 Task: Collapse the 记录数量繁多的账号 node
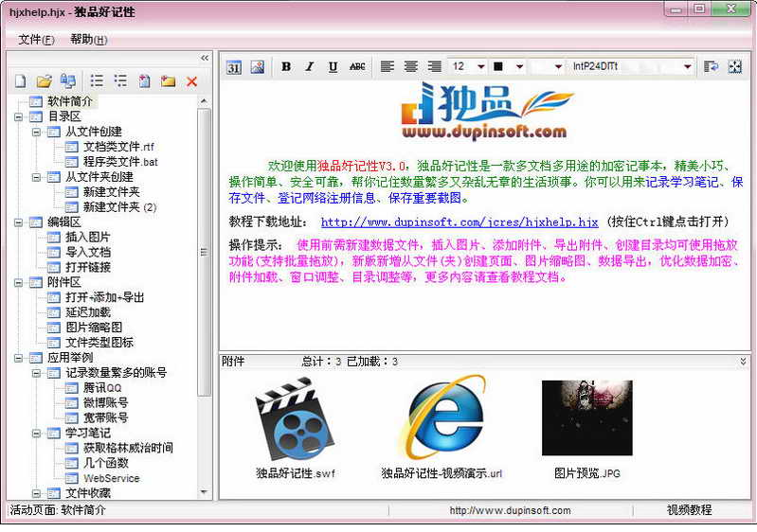tap(36, 373)
